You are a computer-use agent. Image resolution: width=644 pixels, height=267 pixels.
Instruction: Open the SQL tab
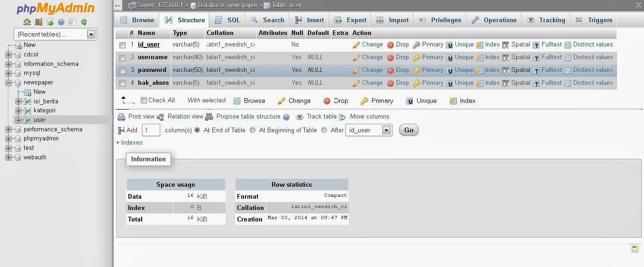[227, 20]
